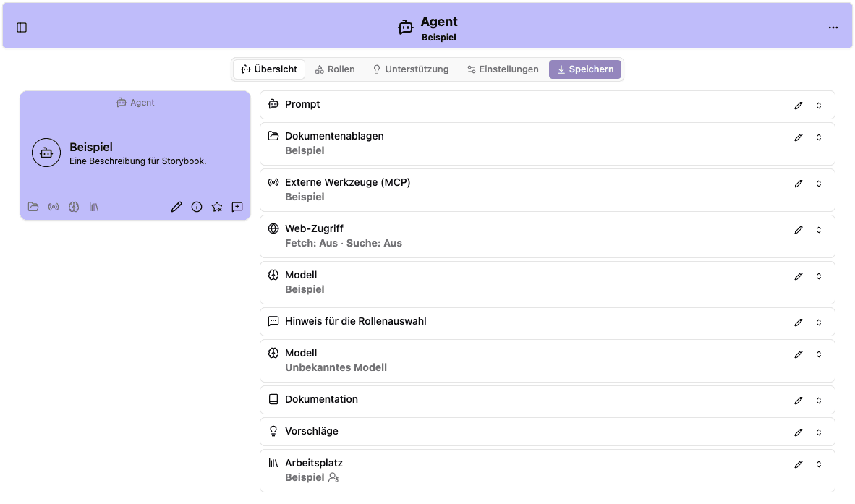
Task: Open the Rollen tab
Action: (335, 69)
